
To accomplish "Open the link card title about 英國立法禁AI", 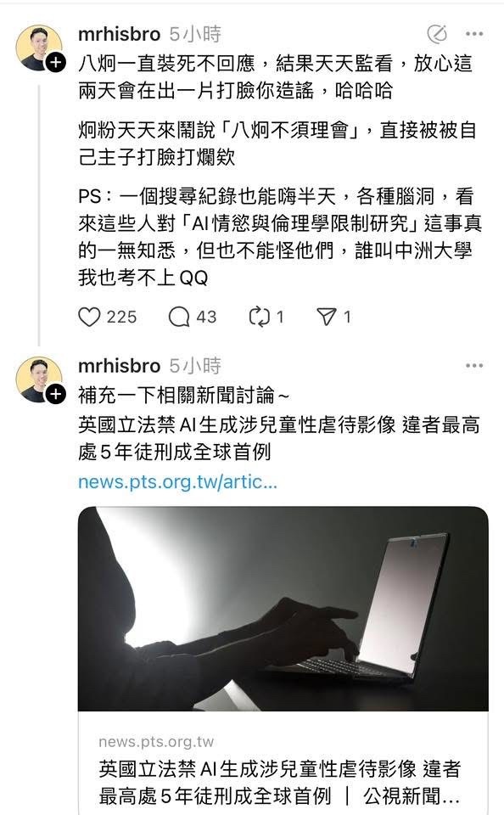I will click(279, 782).
